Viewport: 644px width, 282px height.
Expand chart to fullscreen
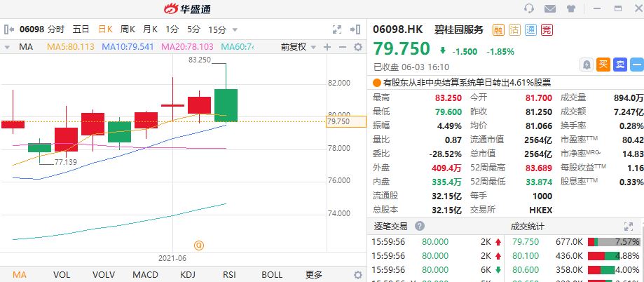[x=337, y=29]
